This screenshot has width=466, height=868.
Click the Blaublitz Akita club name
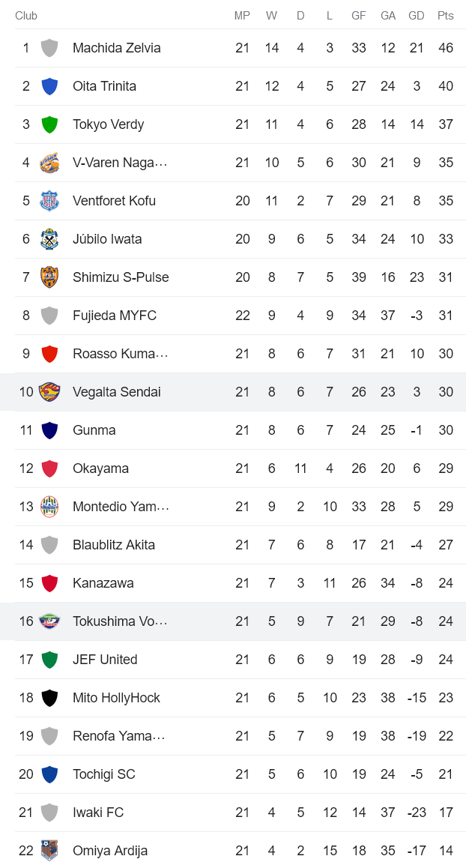point(113,545)
